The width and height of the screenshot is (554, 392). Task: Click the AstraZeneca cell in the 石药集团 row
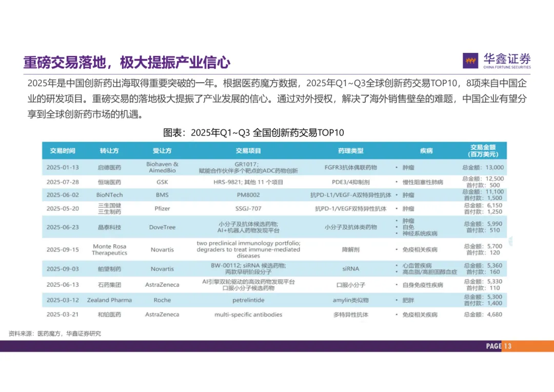coord(162,285)
